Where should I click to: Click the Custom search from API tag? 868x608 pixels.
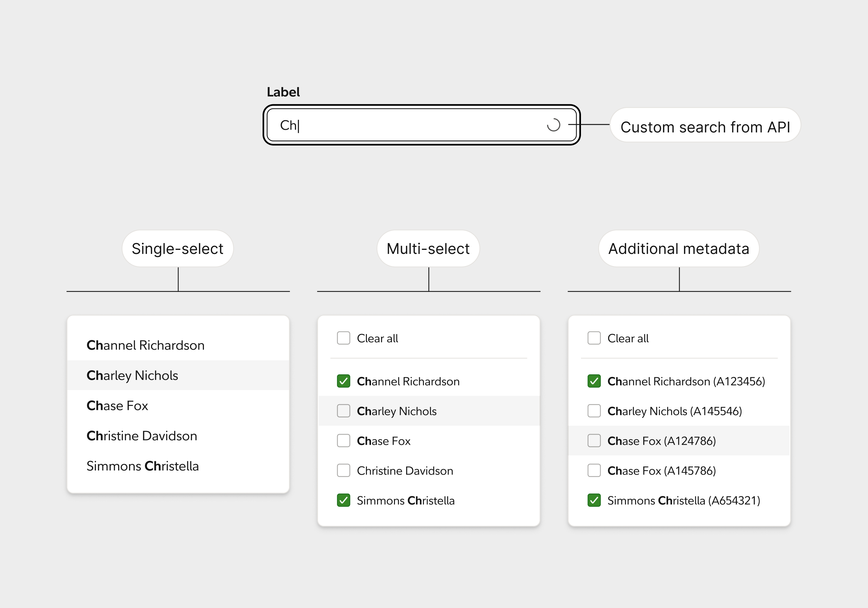tap(705, 127)
